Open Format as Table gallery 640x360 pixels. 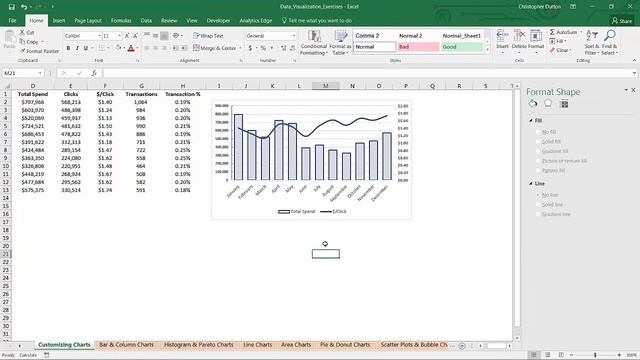click(340, 42)
